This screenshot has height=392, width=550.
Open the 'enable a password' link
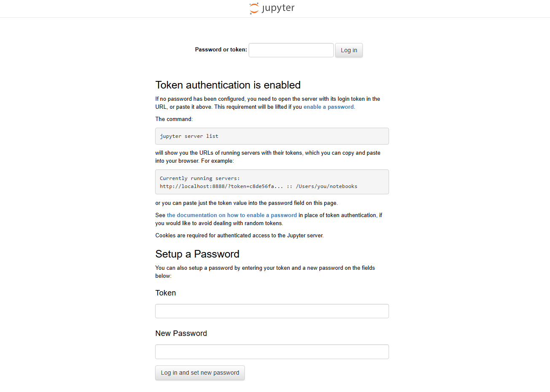pos(329,107)
